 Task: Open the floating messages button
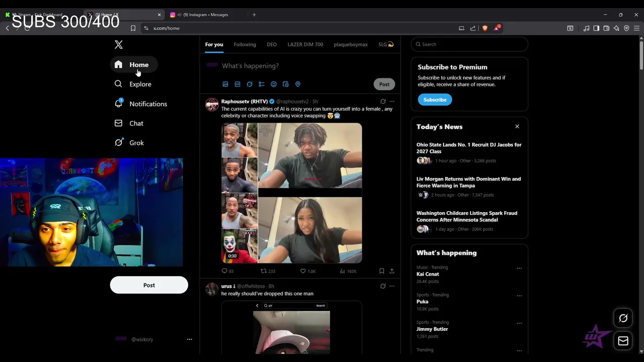pos(623,341)
